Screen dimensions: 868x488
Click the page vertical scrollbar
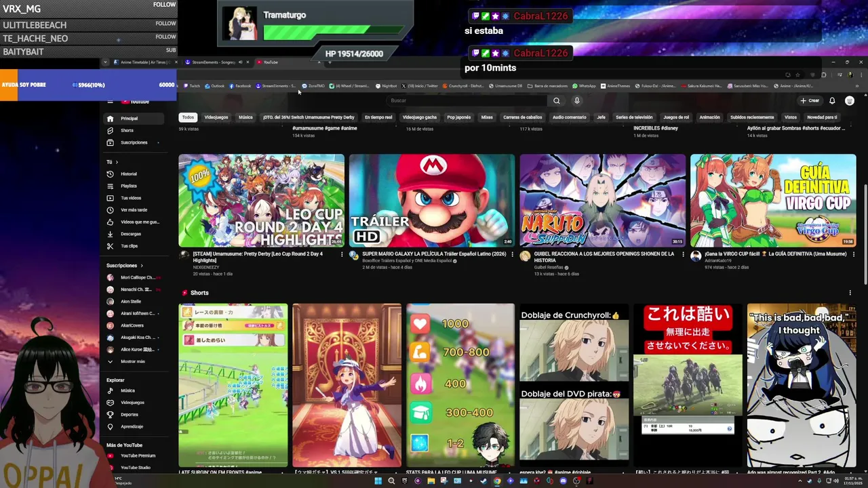pos(865,234)
